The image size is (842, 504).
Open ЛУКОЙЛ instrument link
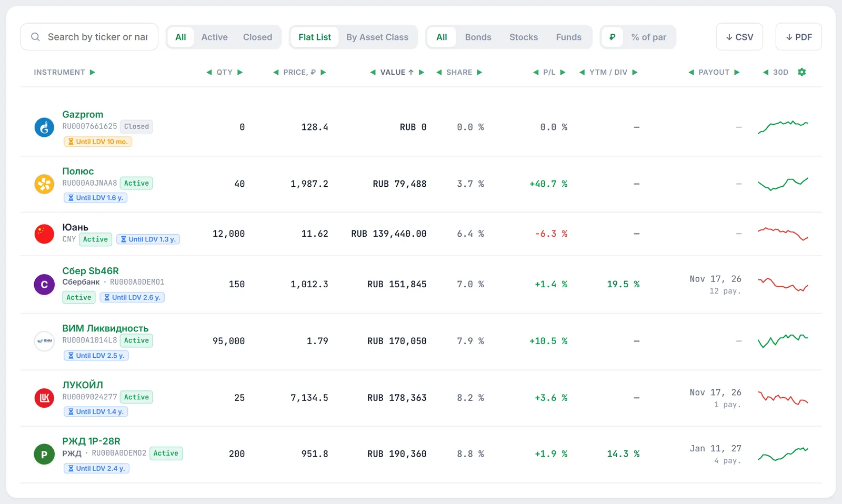[x=83, y=385]
